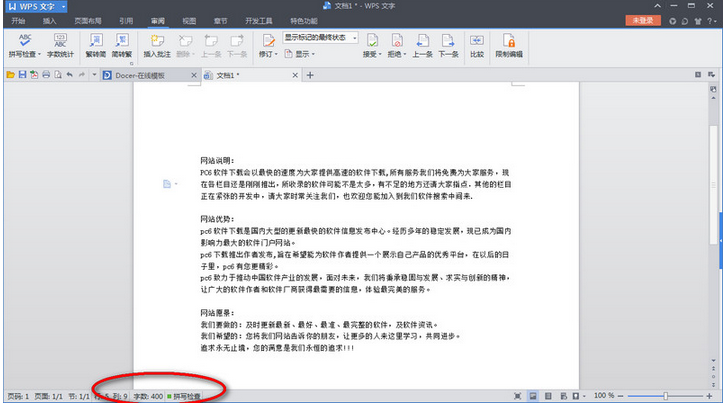This screenshot has height=407, width=725.
Task: Go to next revision 下一条 in changes group
Action: point(448,46)
